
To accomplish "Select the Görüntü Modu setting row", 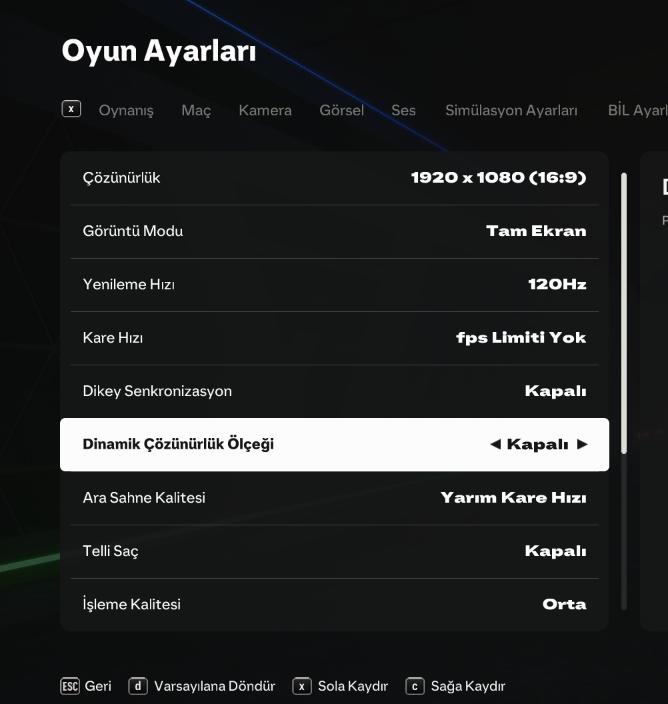I will pos(334,231).
